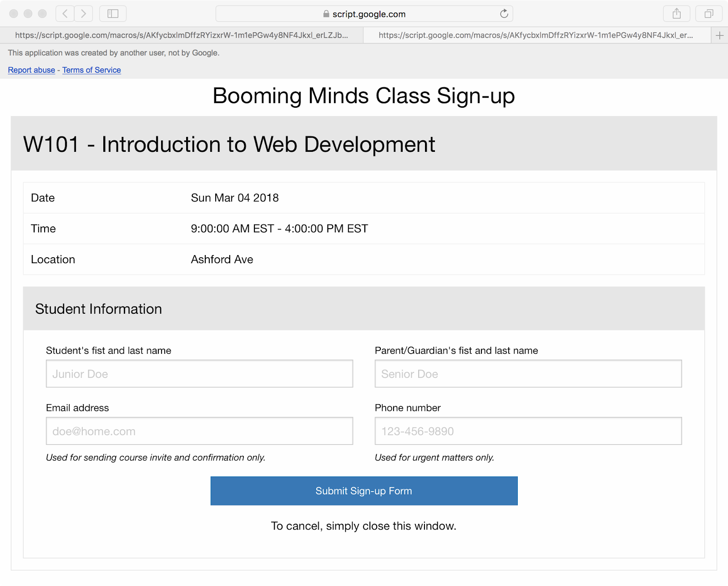
Task: Open the Terms of Service link
Action: (91, 70)
